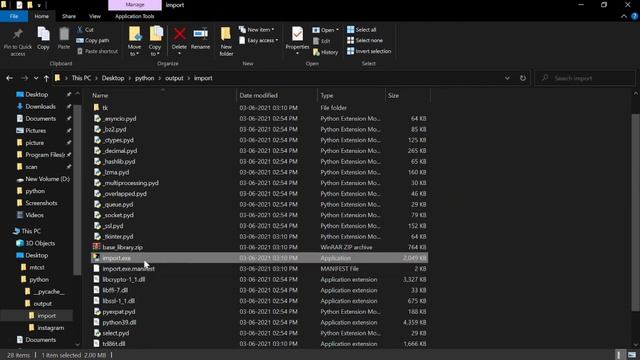Click the Copy ribbon icon

coord(43,35)
